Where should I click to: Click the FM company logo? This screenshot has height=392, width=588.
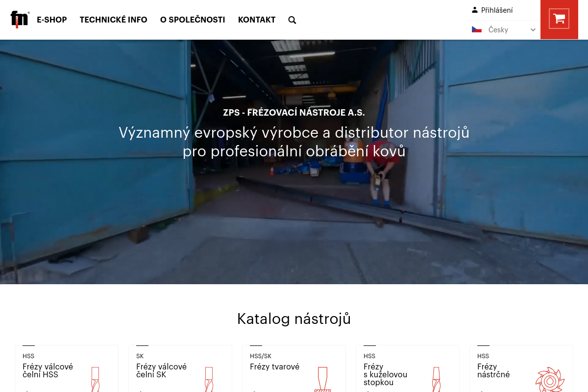(20, 20)
